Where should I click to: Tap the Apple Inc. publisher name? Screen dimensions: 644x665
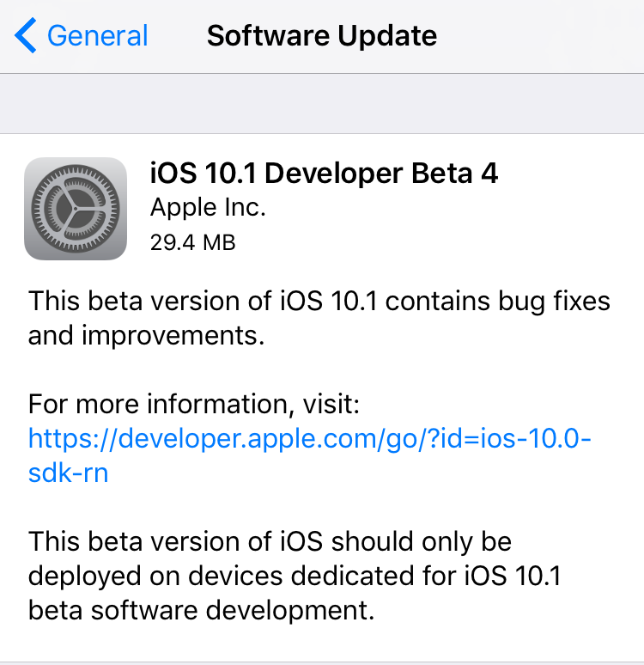pos(208,208)
